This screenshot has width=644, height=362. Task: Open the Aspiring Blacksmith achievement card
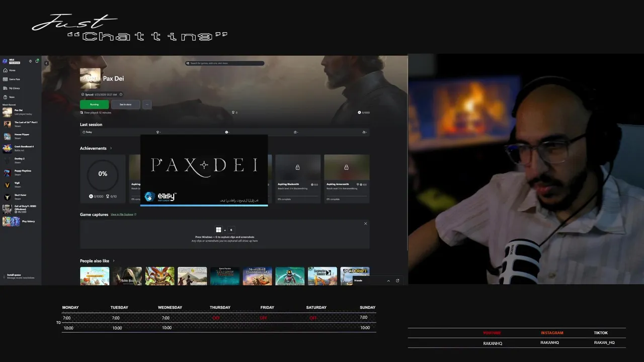298,178
